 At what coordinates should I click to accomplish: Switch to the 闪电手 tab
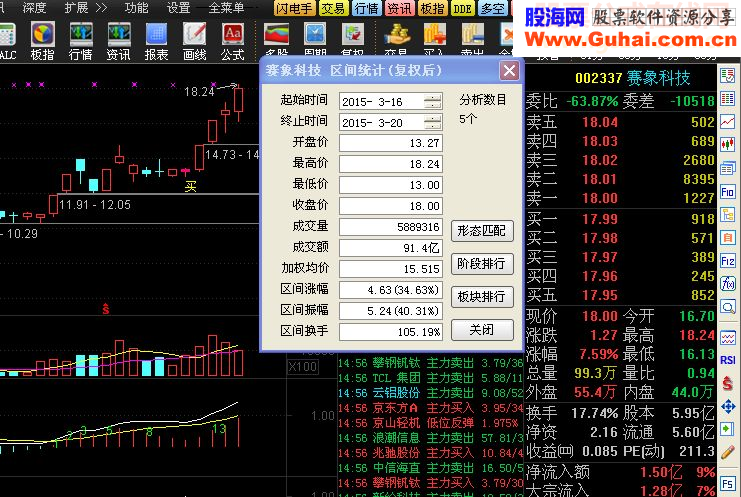click(294, 9)
